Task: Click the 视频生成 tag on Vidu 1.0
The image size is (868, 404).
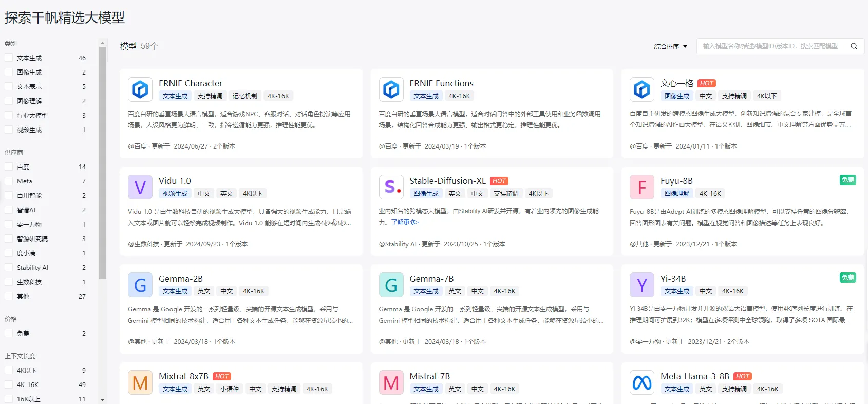Action: coord(175,194)
